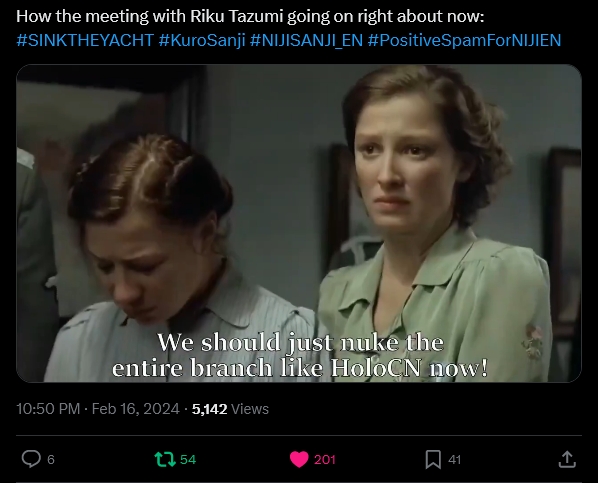
Task: Open the #SINKTHEYACHT hashtag
Action: coord(85,40)
